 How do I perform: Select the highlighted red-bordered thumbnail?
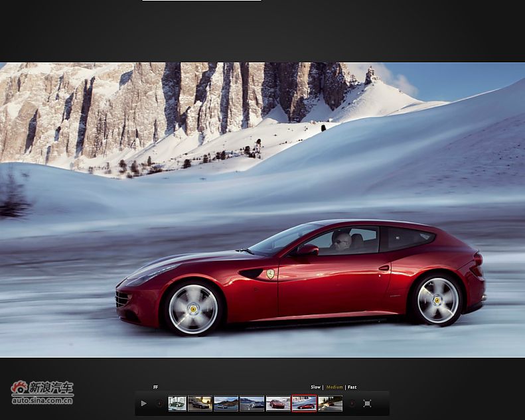click(x=304, y=403)
